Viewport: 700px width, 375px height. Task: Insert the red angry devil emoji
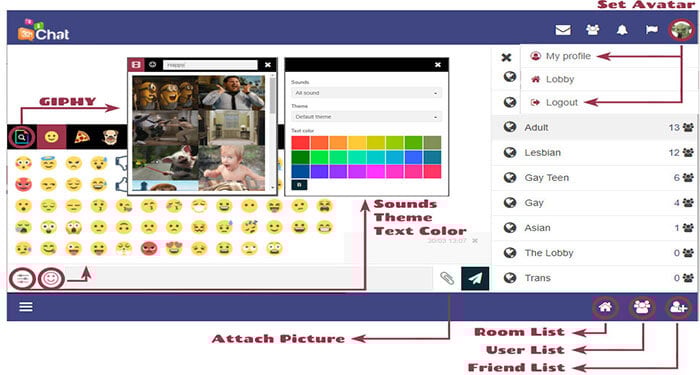click(x=23, y=184)
